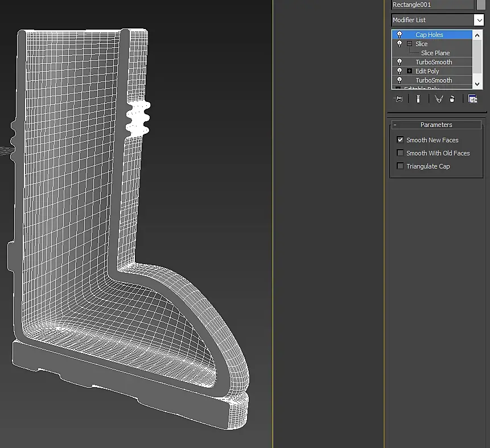Click Make Unique icon below stack
Image resolution: width=490 pixels, height=448 pixels.
[439, 99]
